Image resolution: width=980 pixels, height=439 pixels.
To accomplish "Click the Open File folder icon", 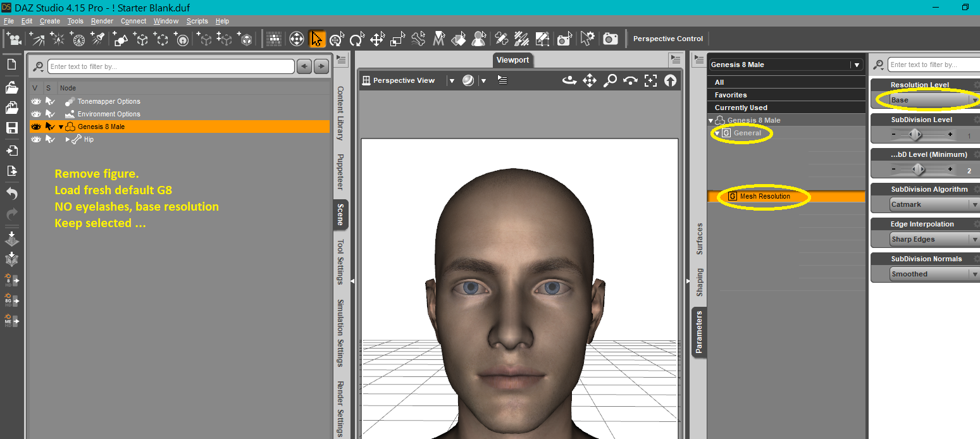I will click(x=11, y=87).
